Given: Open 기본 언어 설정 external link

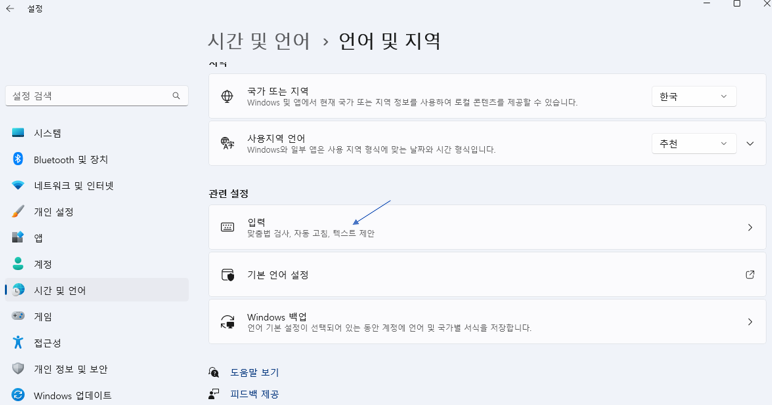Looking at the screenshot, I should click(x=487, y=275).
